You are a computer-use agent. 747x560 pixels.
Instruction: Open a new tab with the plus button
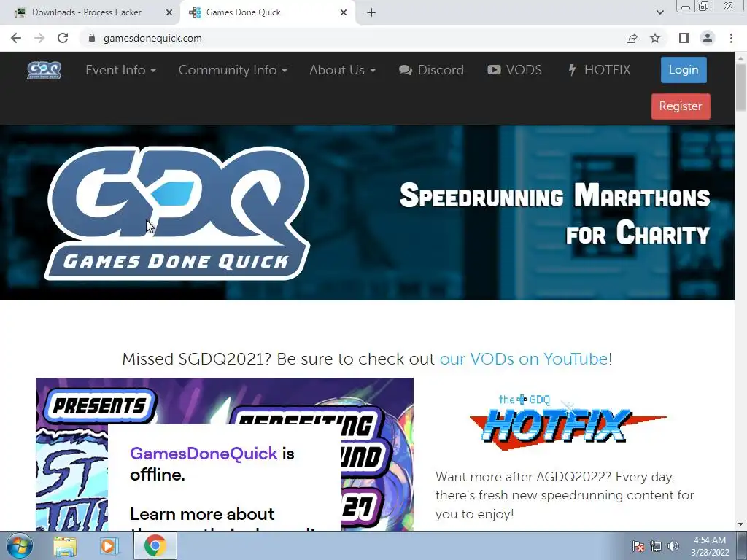click(371, 12)
